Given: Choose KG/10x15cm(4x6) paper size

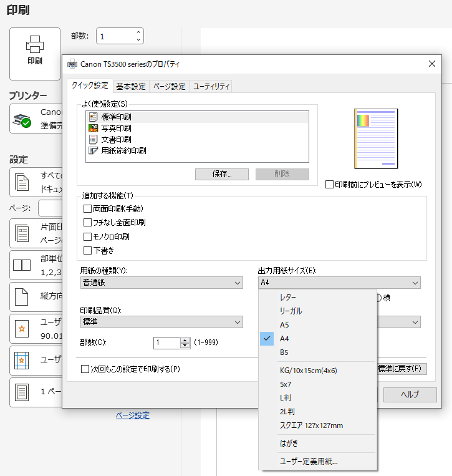Looking at the screenshot, I should (x=318, y=371).
